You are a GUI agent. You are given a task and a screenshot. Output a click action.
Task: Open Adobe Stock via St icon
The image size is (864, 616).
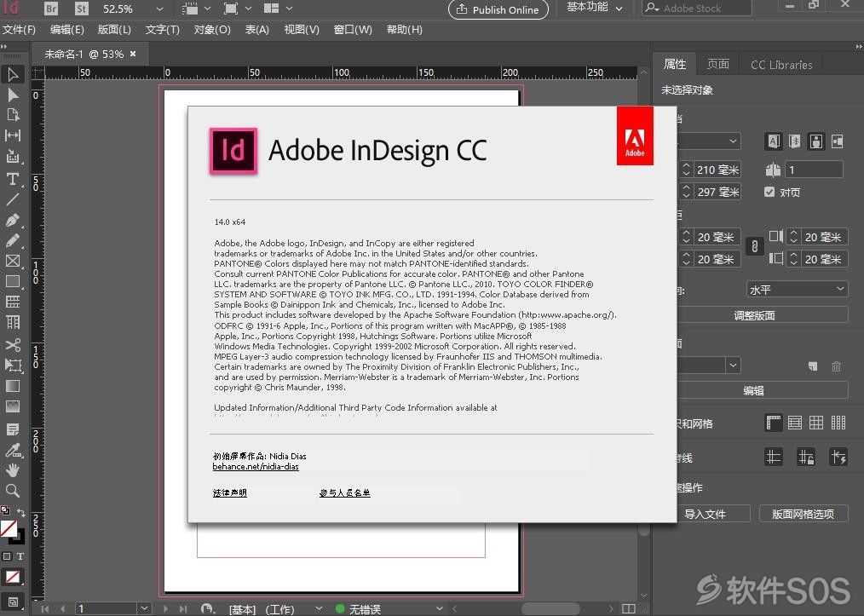coord(82,9)
